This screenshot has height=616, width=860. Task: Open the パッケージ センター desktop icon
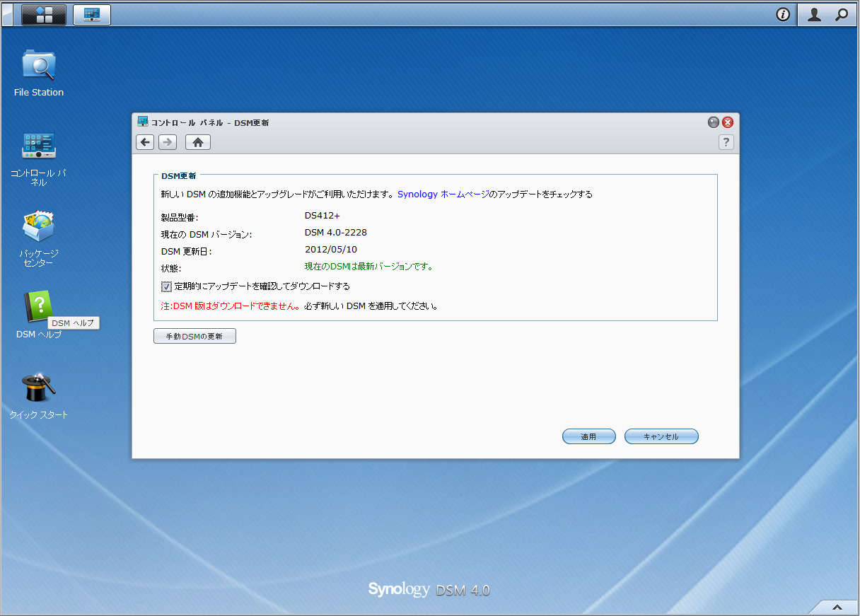[39, 239]
